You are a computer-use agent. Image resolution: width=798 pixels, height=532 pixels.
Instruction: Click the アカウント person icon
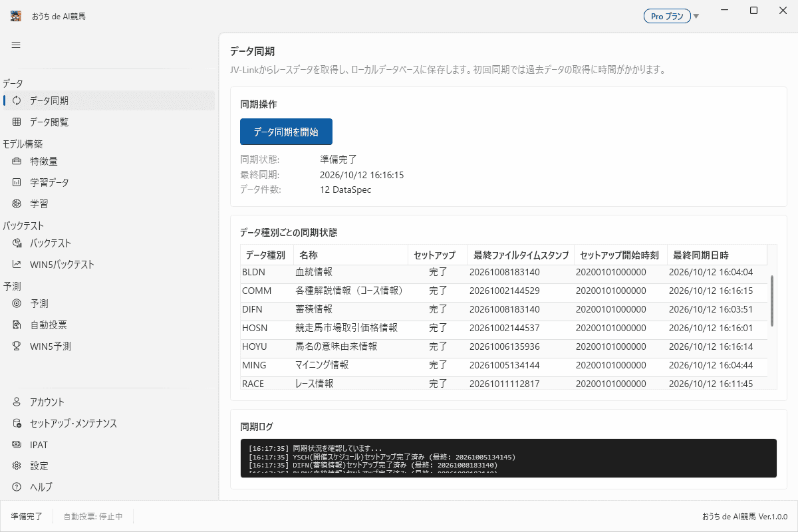pyautogui.click(x=17, y=402)
